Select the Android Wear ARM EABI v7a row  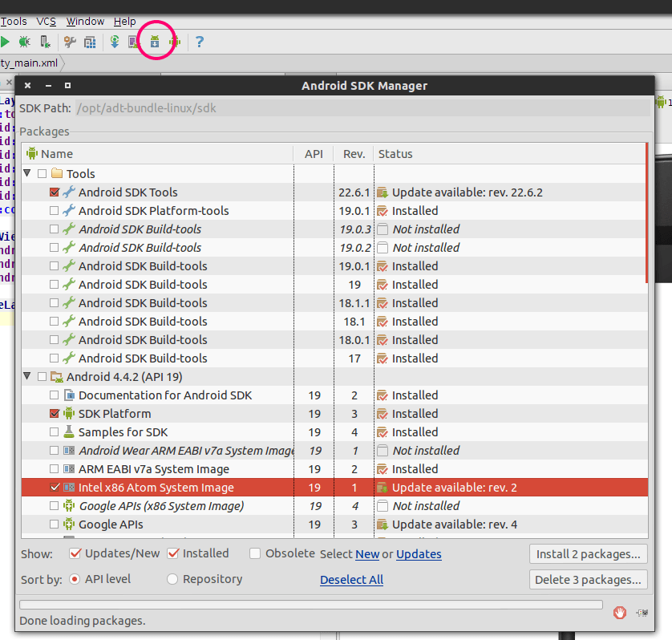click(x=334, y=451)
